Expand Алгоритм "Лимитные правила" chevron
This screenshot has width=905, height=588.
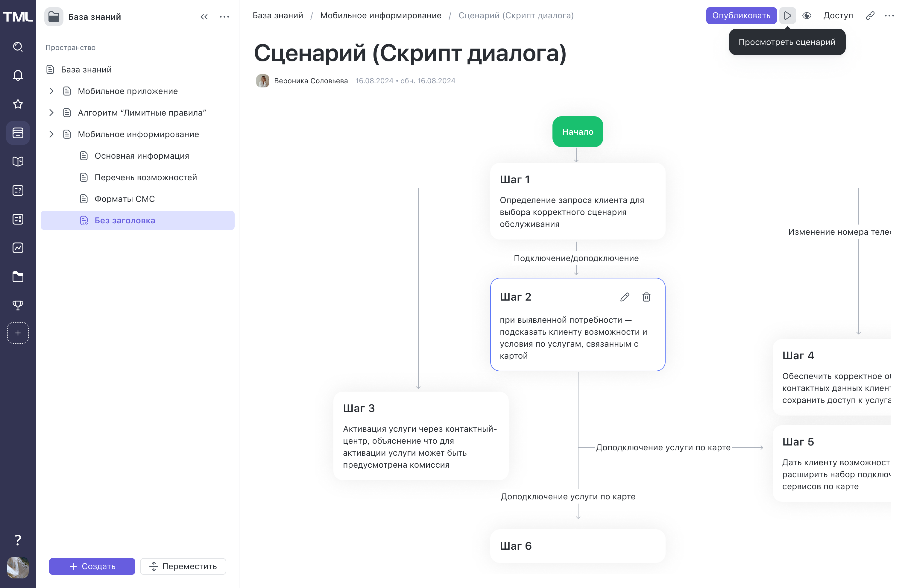tap(51, 113)
